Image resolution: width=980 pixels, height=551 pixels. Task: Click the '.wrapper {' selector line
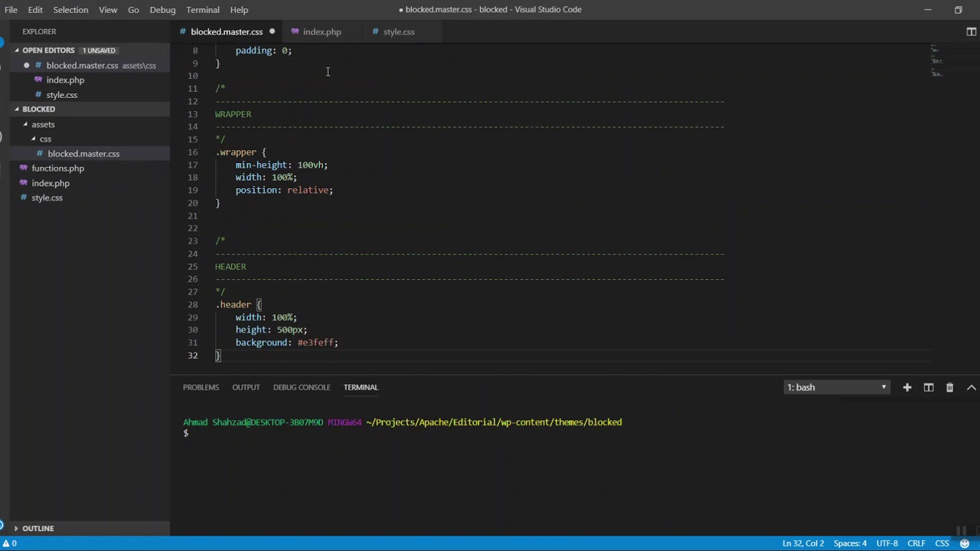tap(240, 152)
